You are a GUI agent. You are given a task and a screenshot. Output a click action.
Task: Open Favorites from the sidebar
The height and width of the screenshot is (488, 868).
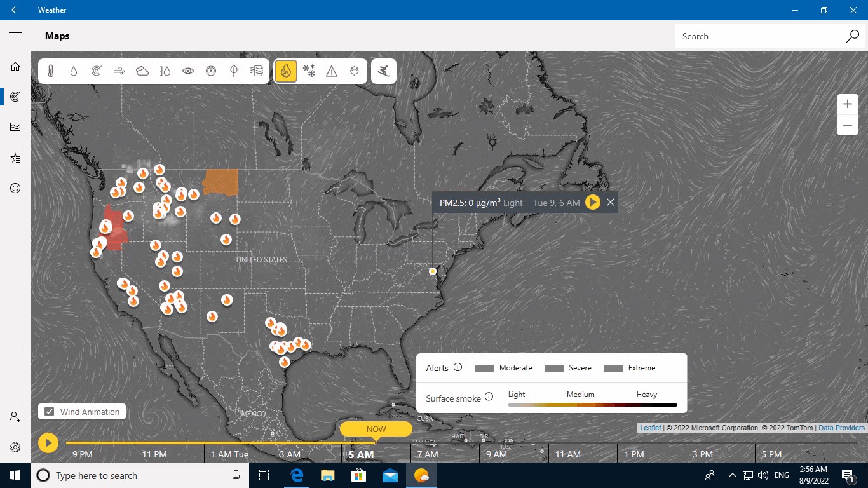[x=15, y=158]
